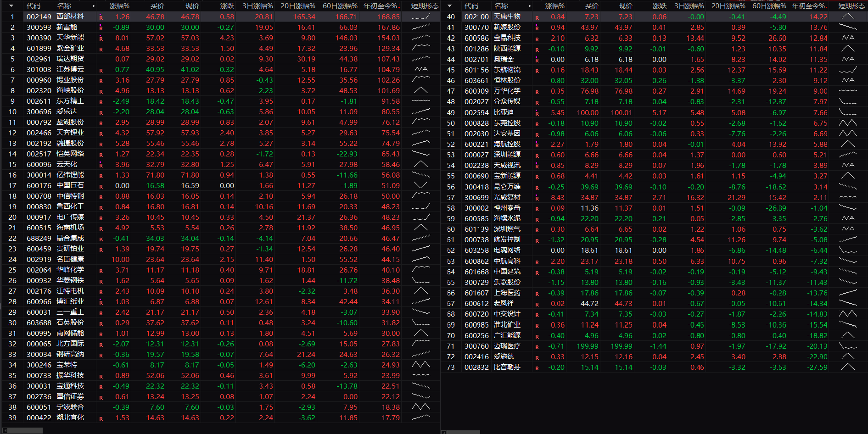Click the zigzag pattern icon for 宝莱特
The width and height of the screenshot is (868, 434).
pos(420,365)
